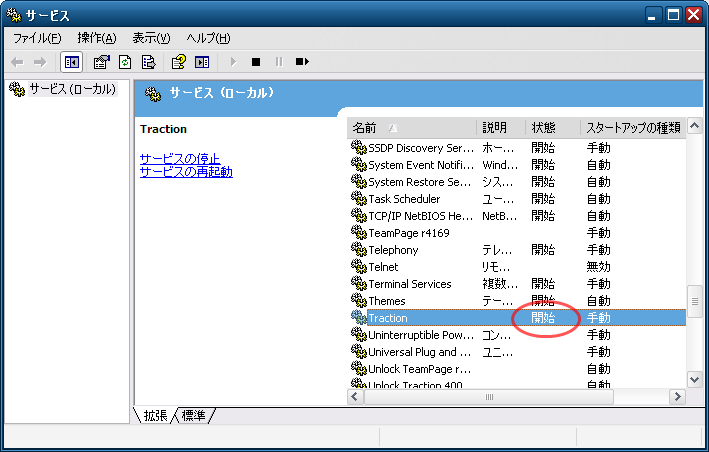Click the Wind... description cell
This screenshot has height=452, width=709.
(x=500, y=165)
